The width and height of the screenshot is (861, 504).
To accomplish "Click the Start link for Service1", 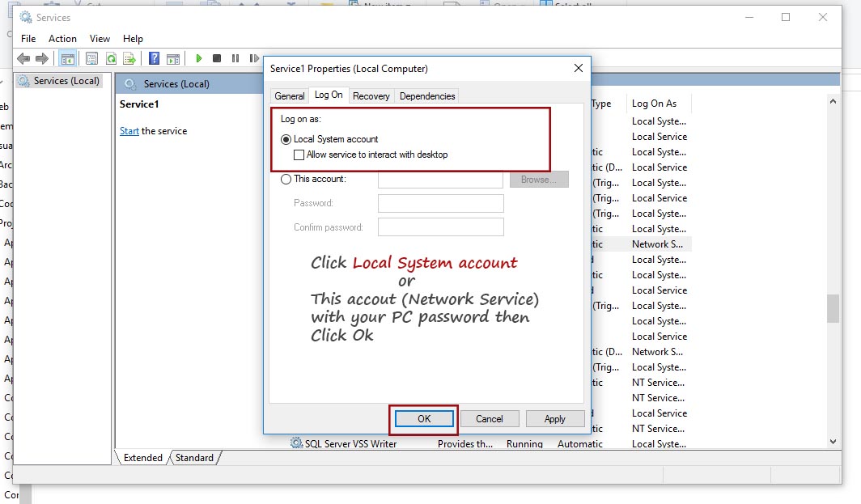I will tap(129, 131).
